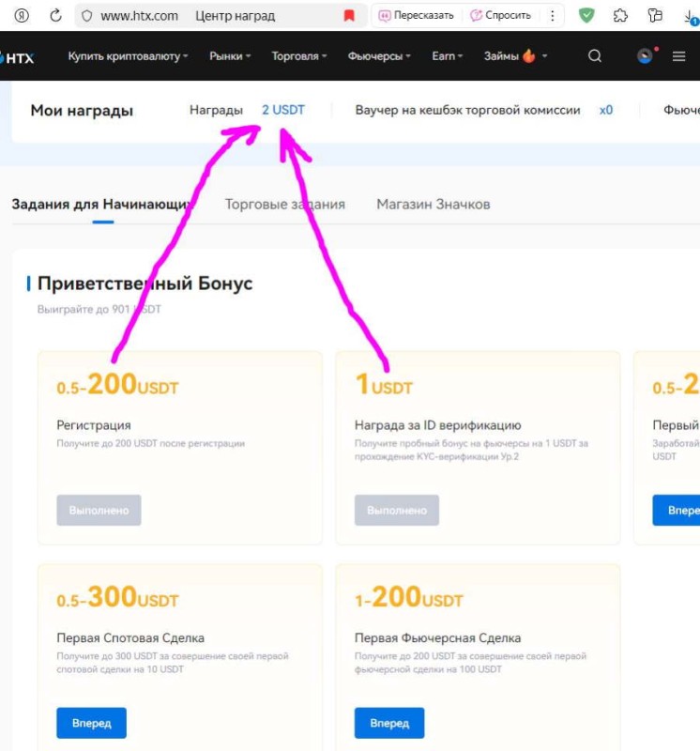The width and height of the screenshot is (700, 751).
Task: Expand the Купить криптовалюту dropdown
Action: [x=128, y=56]
